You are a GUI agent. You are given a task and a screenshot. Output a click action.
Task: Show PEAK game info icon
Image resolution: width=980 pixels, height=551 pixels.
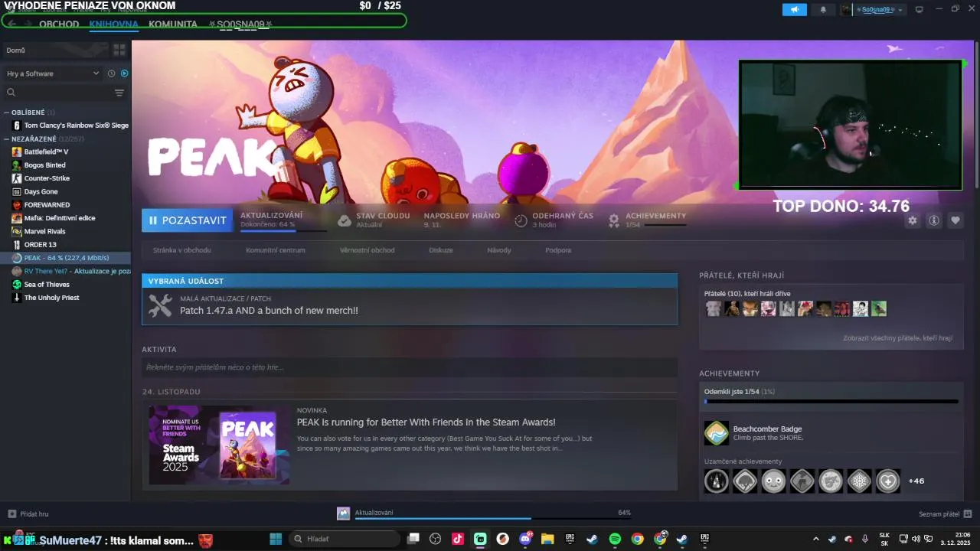[x=933, y=220]
